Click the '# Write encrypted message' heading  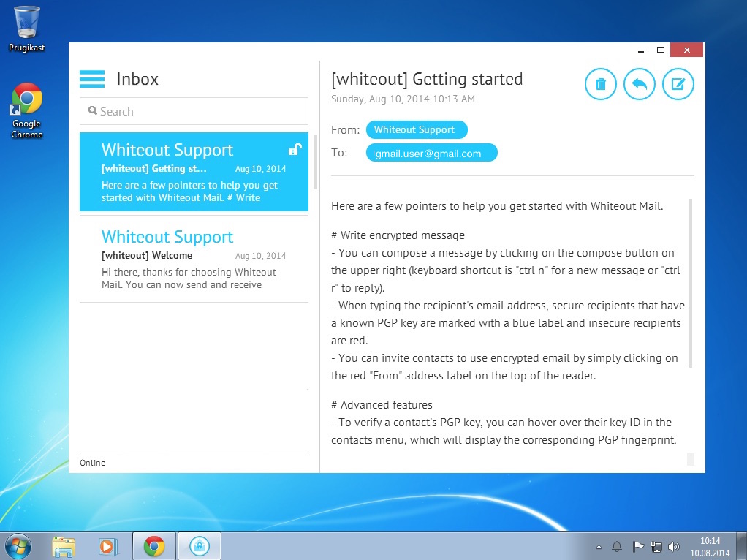tap(398, 235)
